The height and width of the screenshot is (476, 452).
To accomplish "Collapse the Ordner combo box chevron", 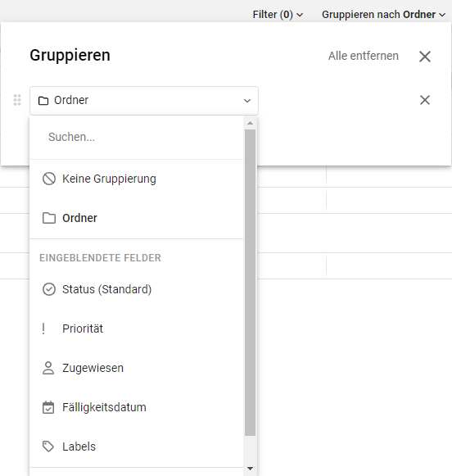I will click(247, 101).
